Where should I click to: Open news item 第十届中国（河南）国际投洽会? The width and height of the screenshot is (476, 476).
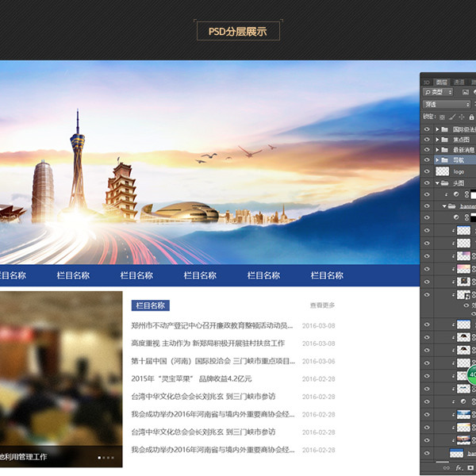[x=213, y=361]
